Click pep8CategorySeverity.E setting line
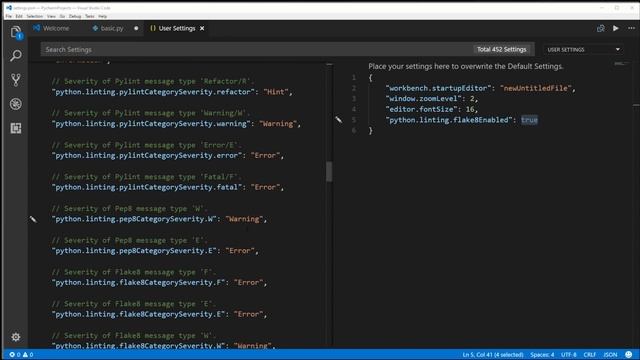 click(x=155, y=251)
